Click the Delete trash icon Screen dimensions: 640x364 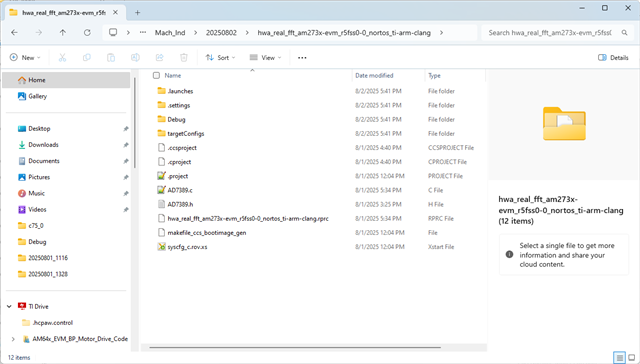pos(184,58)
